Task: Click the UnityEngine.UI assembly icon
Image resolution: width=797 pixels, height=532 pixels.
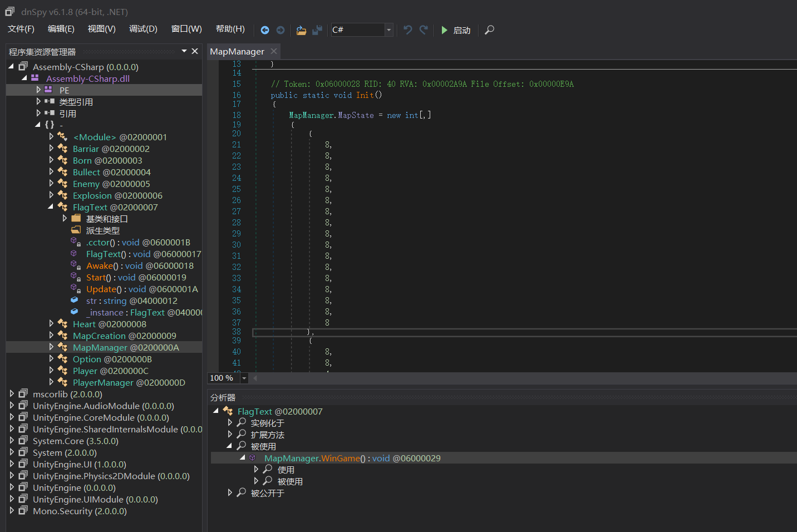Action: [x=23, y=464]
